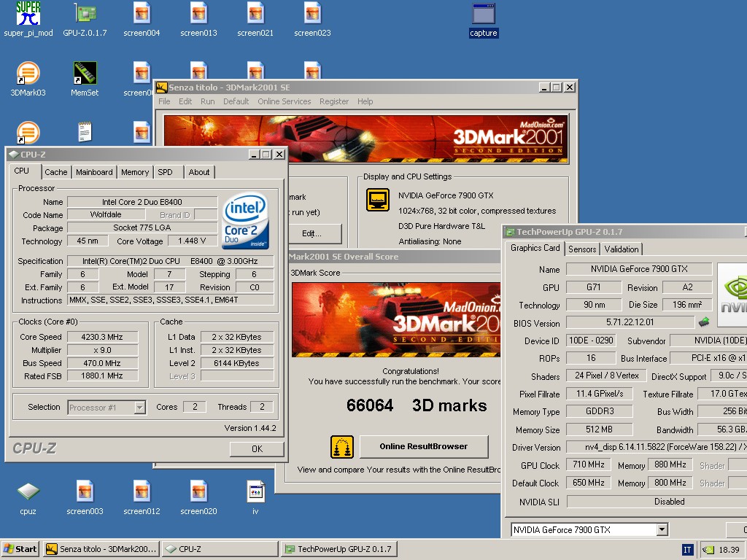Select the screen013 desktop file

[x=198, y=19]
